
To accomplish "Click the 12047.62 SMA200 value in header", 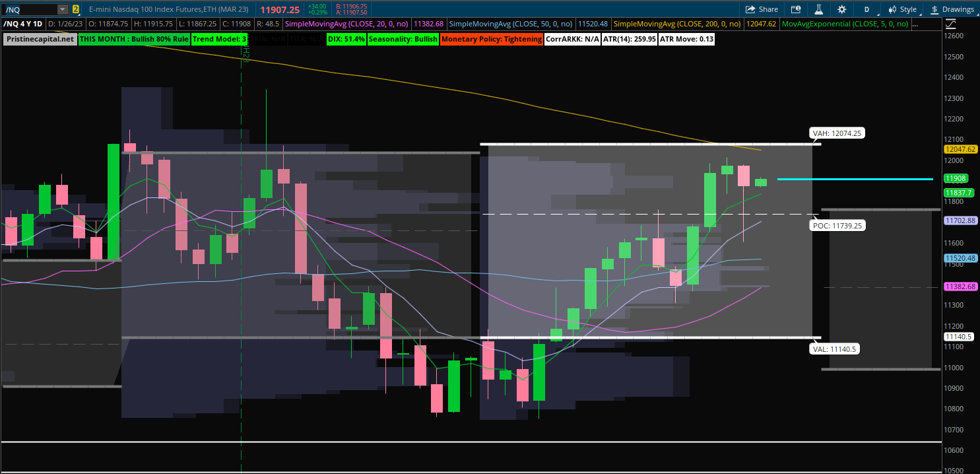I will pyautogui.click(x=761, y=24).
